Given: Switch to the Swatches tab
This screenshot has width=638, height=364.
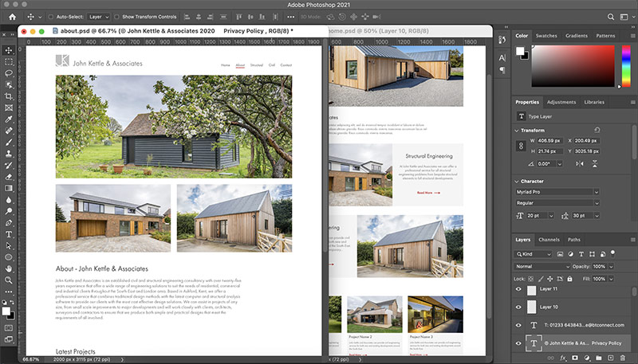Looking at the screenshot, I should [546, 36].
